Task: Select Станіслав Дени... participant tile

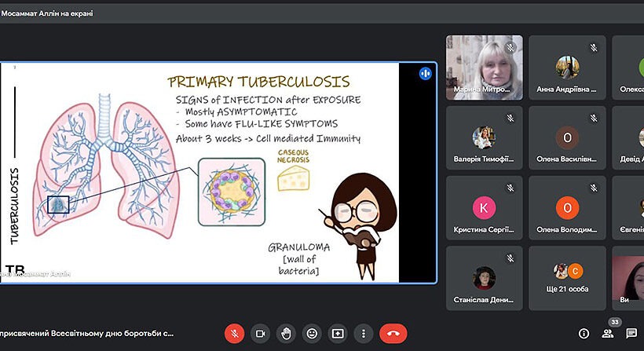Action: (485, 278)
